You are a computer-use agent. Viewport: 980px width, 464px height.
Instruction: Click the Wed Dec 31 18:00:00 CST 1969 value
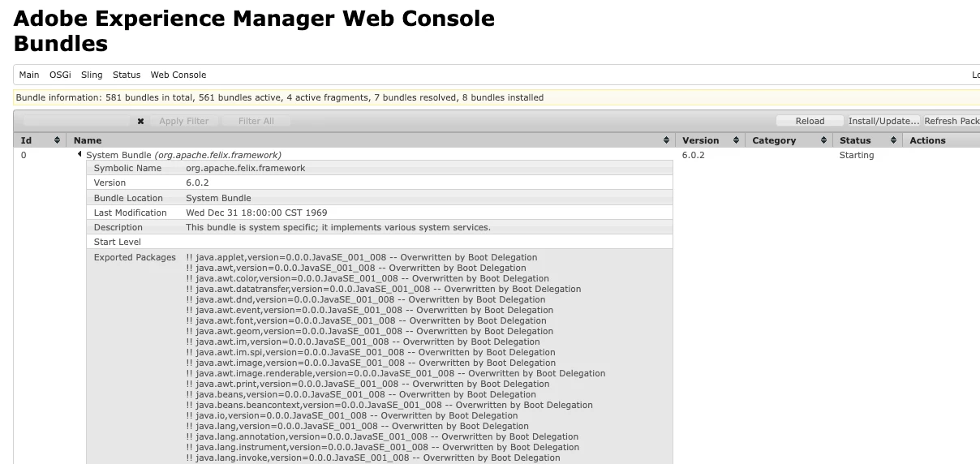pos(256,213)
